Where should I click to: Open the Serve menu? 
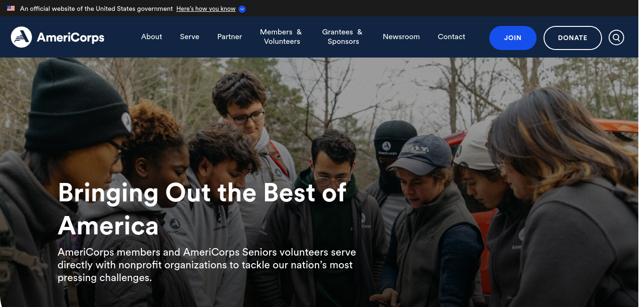(190, 37)
